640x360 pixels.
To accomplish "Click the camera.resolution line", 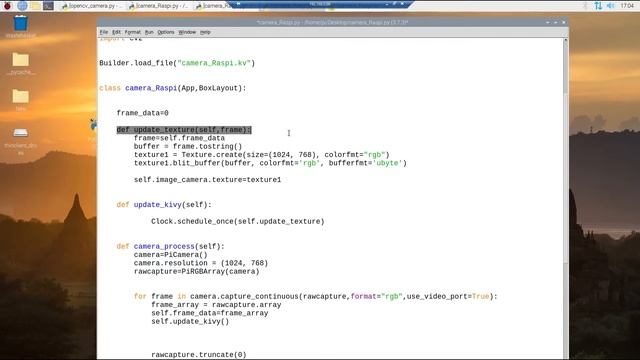I will pos(201,263).
